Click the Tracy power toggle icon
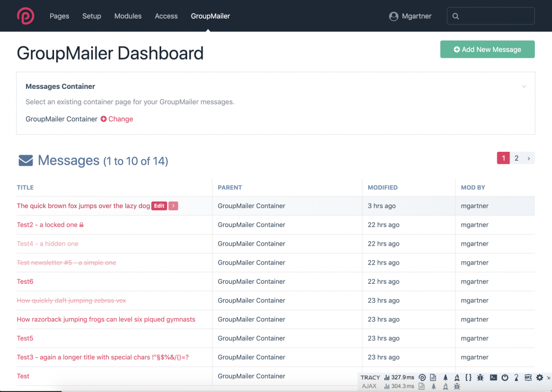 pos(505,378)
